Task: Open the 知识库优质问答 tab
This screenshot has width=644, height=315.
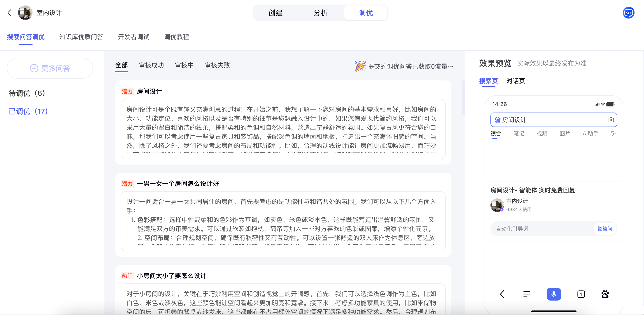Action: (x=81, y=37)
